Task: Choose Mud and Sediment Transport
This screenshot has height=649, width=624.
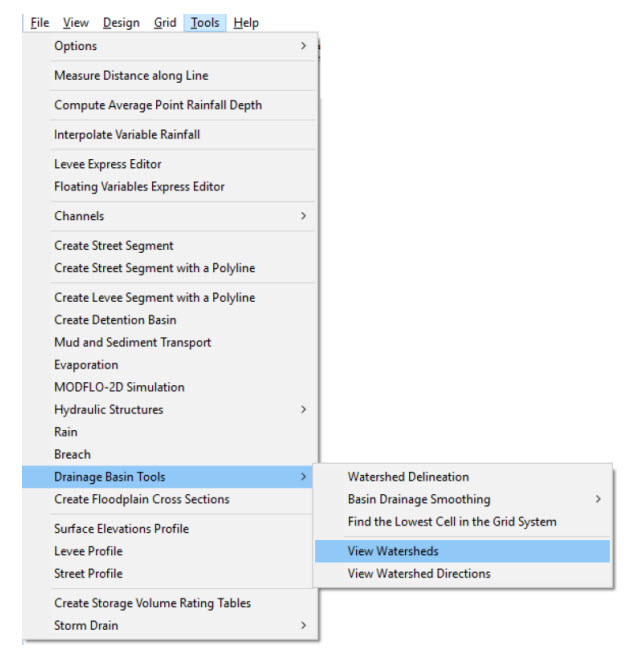Action: (x=132, y=342)
